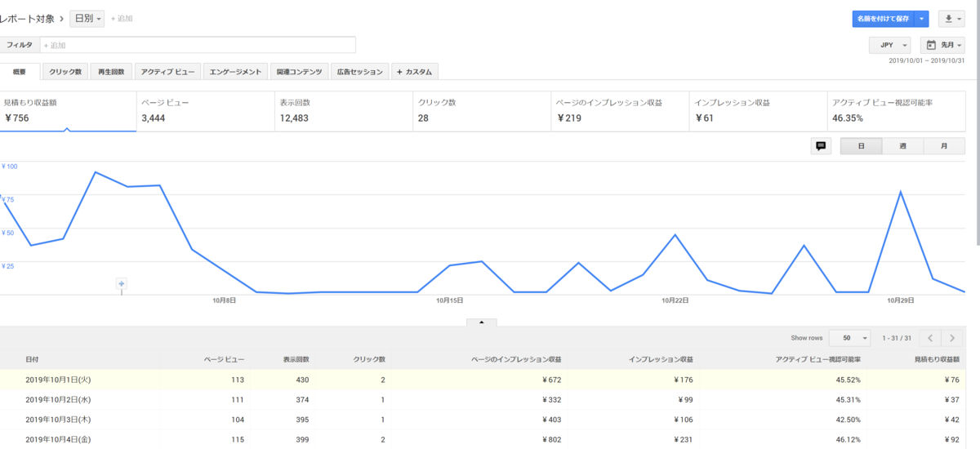The width and height of the screenshot is (980, 449).
Task: Open the エンゲージメント tab
Action: (x=235, y=72)
